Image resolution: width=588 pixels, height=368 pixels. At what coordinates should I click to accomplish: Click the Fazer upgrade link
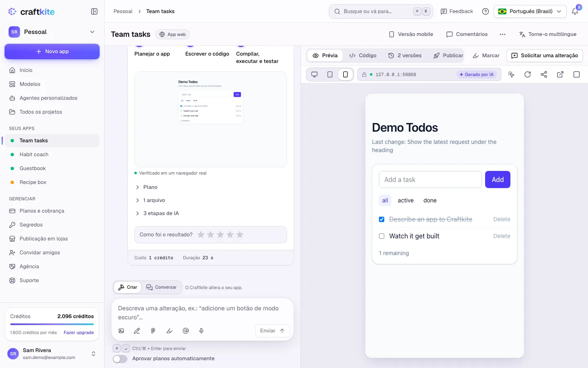coord(79,332)
